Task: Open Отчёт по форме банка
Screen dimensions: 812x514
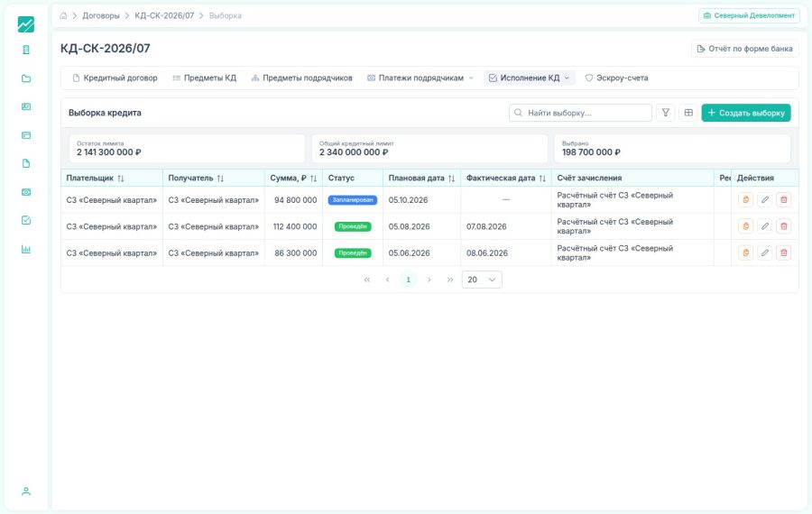Action: pyautogui.click(x=744, y=49)
